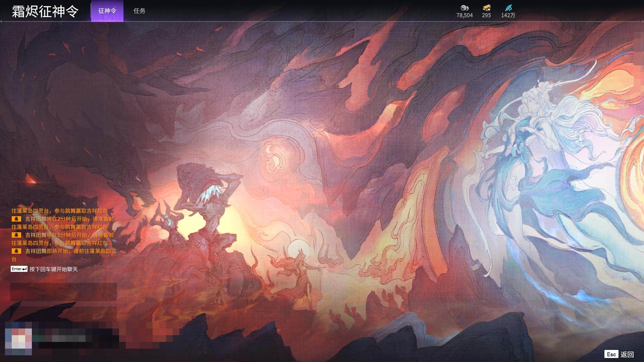This screenshot has width=644, height=362.
Task: Click the blurred player avatar thumbnail
Action: [x=18, y=339]
